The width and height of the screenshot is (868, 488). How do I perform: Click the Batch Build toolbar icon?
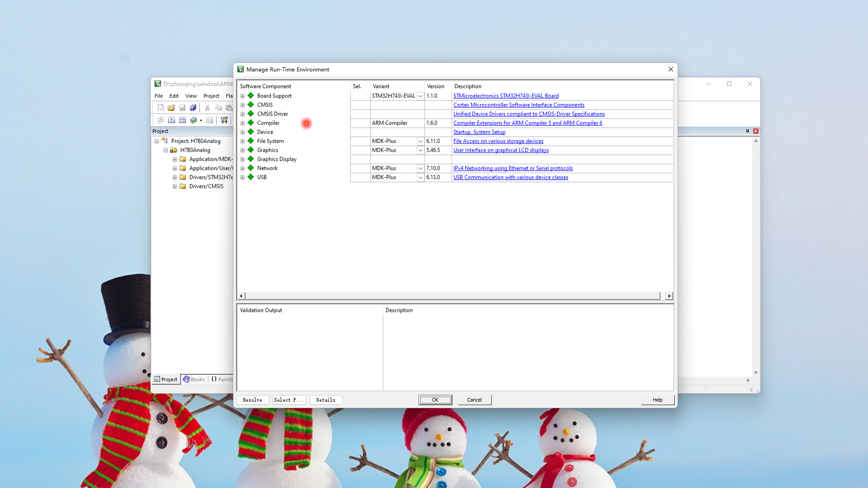[x=193, y=120]
